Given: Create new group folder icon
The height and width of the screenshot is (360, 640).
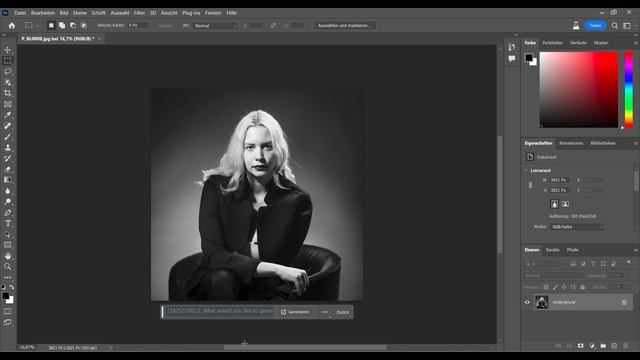Looking at the screenshot, I should [603, 346].
